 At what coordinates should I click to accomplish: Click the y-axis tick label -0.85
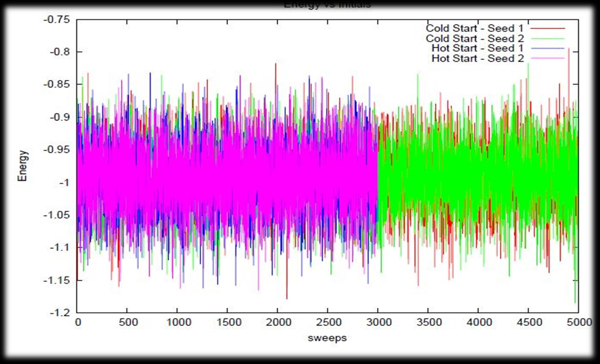click(x=57, y=84)
